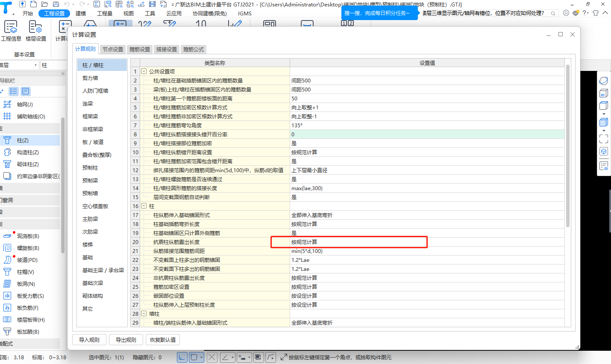Switch to the 箍筋公式 tab

[194, 50]
